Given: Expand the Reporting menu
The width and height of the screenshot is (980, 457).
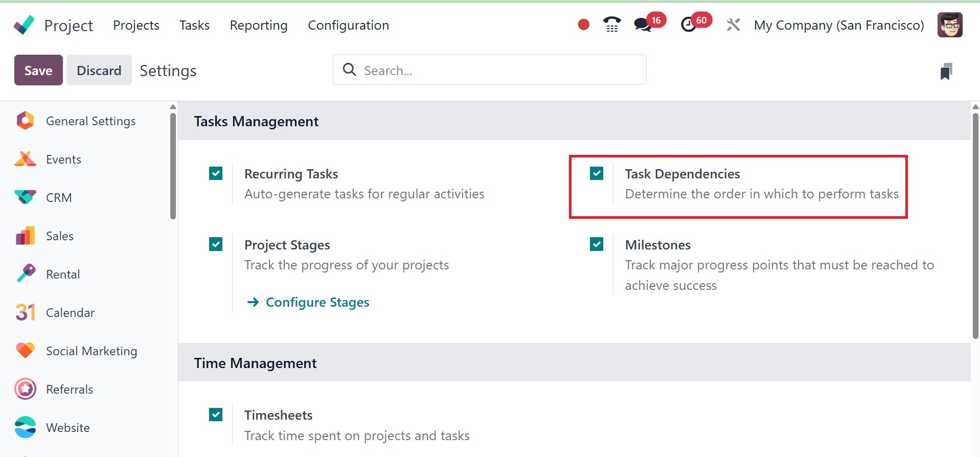Looking at the screenshot, I should click(x=258, y=25).
